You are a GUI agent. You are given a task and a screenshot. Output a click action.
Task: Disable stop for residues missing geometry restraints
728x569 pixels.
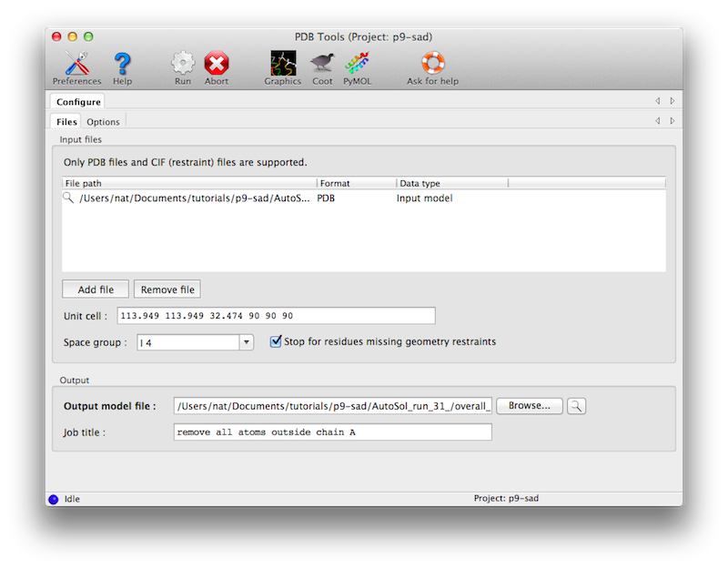click(274, 340)
